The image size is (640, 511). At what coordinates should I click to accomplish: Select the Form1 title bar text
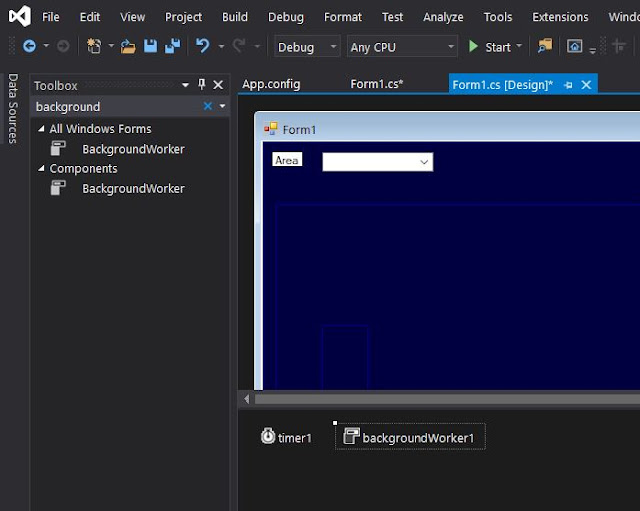coord(300,130)
